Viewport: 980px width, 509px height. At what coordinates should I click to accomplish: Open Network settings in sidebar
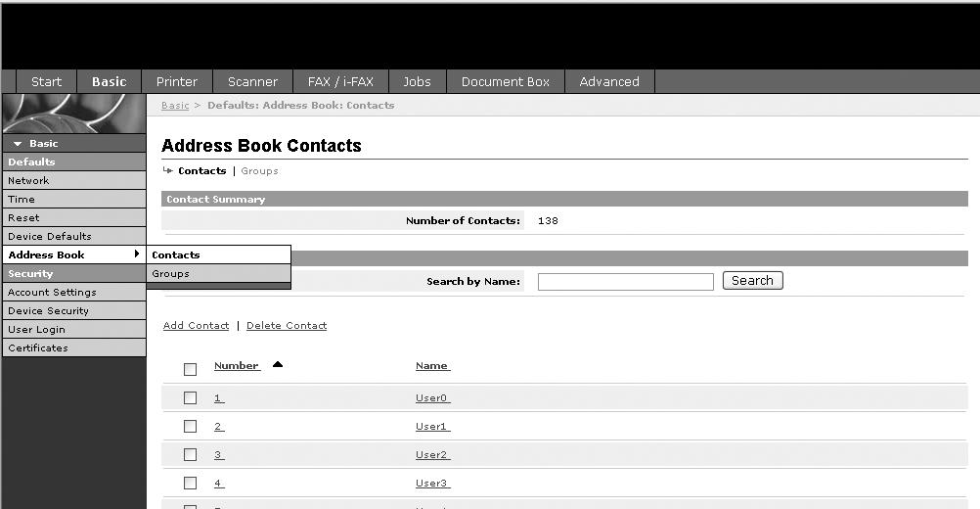coord(73,181)
